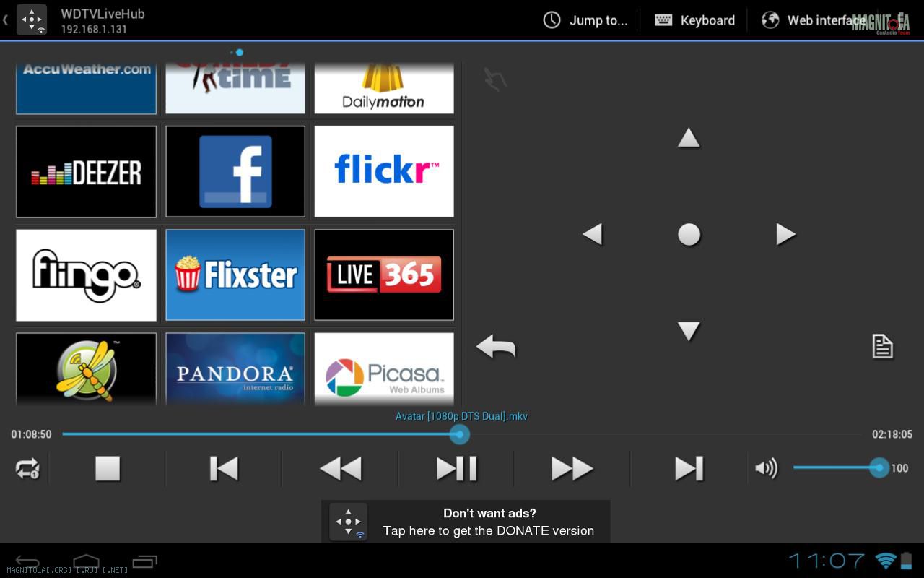Toggle play/pause
Screen dimensions: 924x578
pyautogui.click(x=456, y=468)
